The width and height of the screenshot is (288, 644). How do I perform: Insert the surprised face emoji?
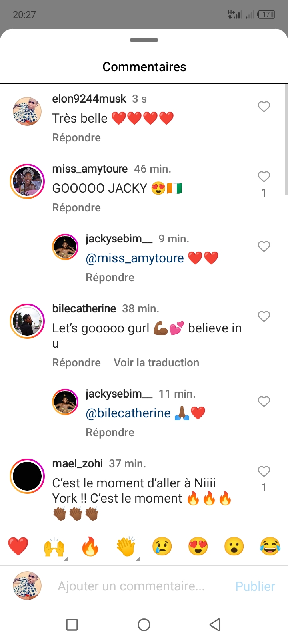pyautogui.click(x=234, y=546)
